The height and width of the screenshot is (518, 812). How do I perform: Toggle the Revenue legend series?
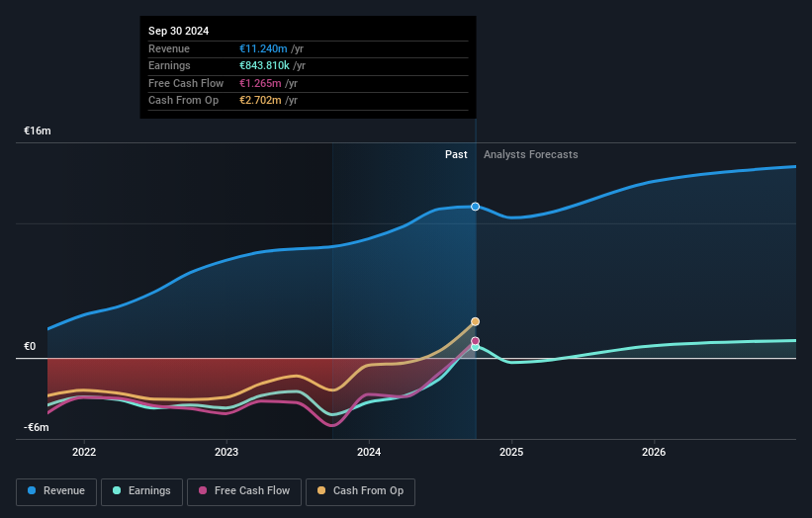tap(56, 491)
